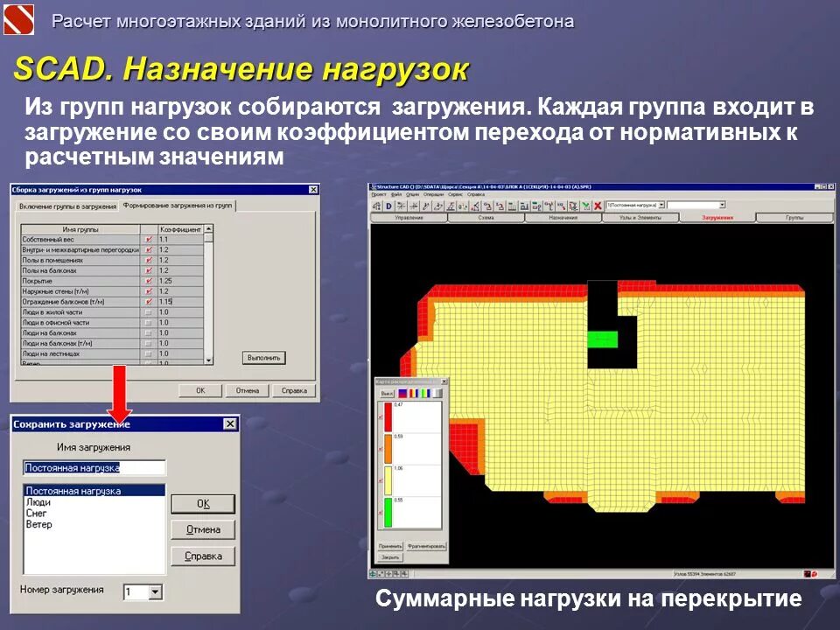Click the red color swatch labeled 0.47

388,417
